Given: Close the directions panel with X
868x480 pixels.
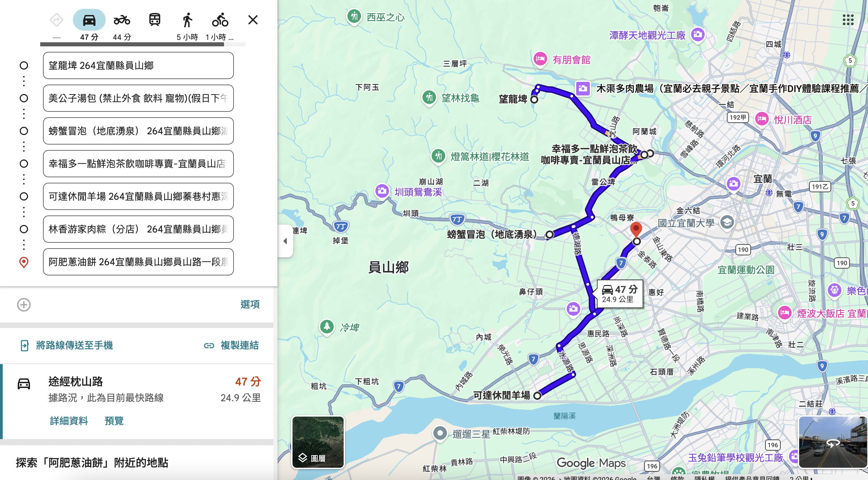Looking at the screenshot, I should pyautogui.click(x=253, y=20).
